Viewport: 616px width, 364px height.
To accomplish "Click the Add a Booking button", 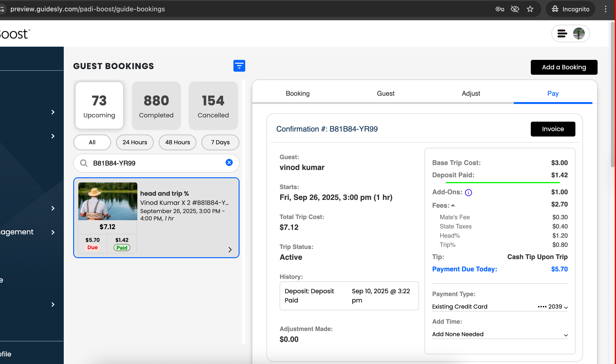I will pos(564,67).
